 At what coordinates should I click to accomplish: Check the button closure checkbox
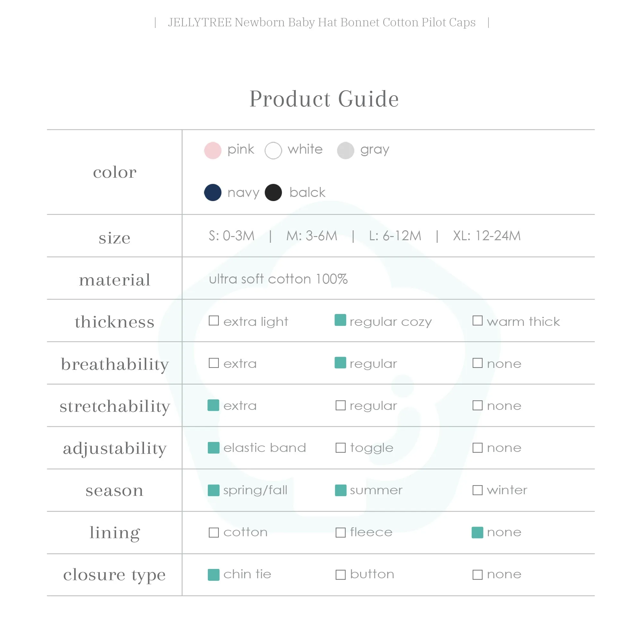point(340,575)
